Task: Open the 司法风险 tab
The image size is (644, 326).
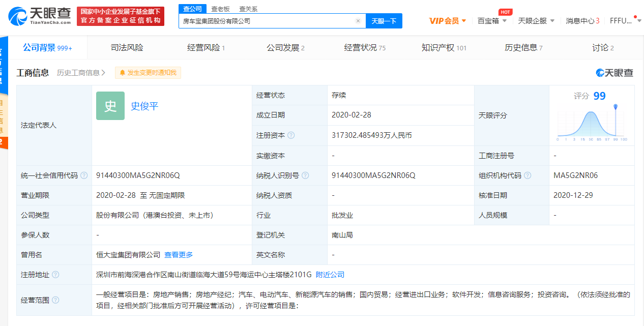Action: pyautogui.click(x=127, y=48)
